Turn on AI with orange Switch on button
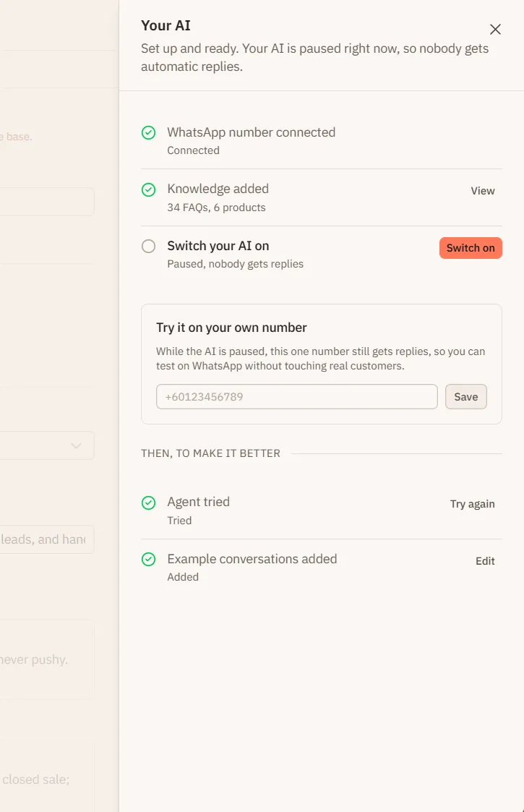Viewport: 524px width, 812px height. [x=471, y=248]
